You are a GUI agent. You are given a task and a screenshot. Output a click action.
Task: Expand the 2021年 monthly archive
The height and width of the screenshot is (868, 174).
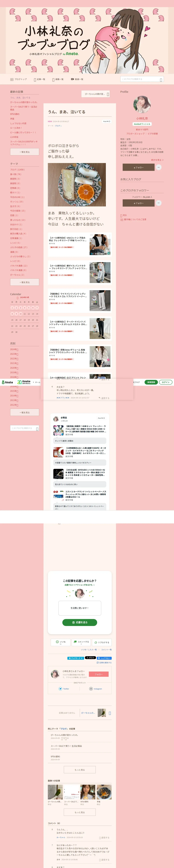14,363
